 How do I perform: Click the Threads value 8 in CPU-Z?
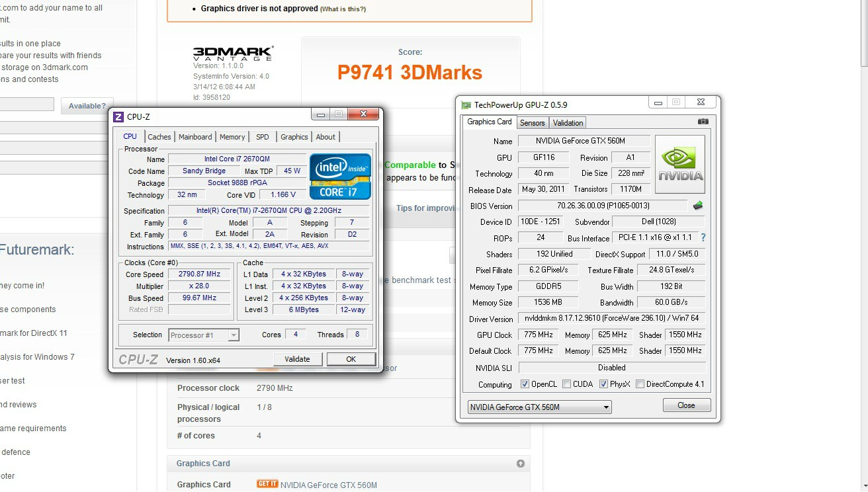(357, 335)
